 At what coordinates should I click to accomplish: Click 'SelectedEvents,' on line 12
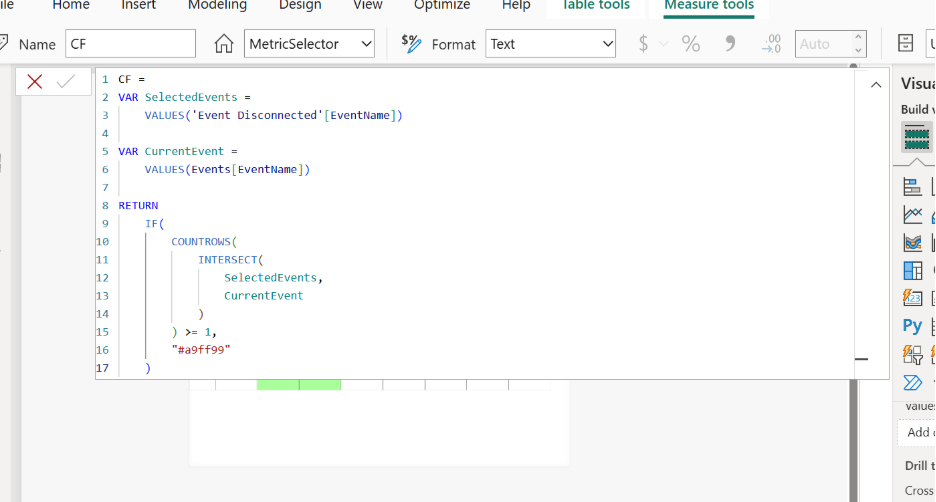point(273,278)
